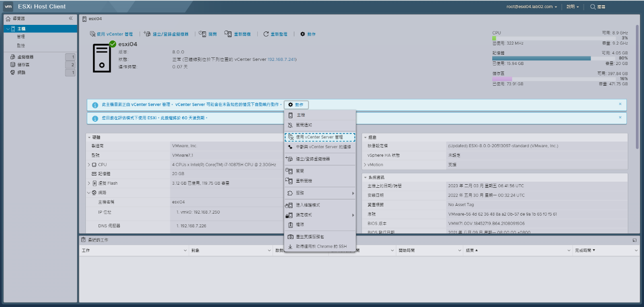Click the 虛擬 Flash icon in hardware
This screenshot has height=307, width=644.
[94, 183]
